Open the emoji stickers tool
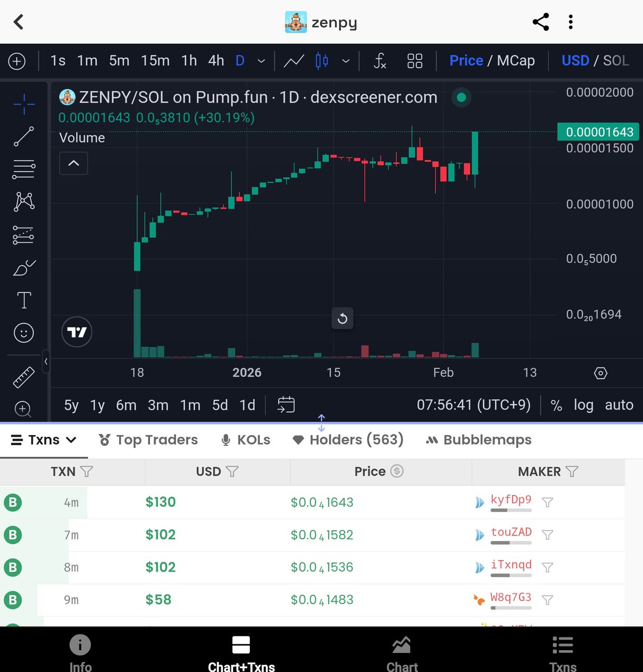 point(24,332)
